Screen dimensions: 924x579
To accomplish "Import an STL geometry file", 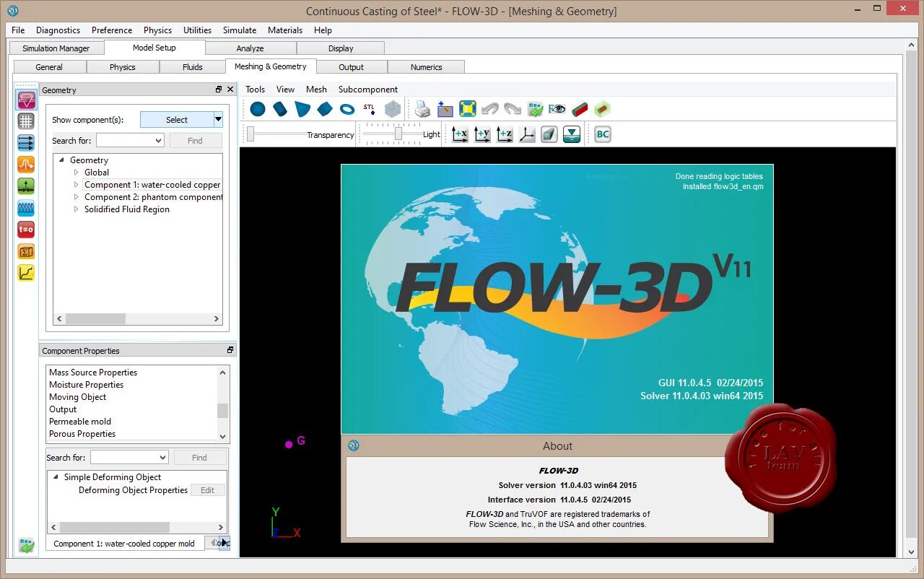I will click(370, 109).
